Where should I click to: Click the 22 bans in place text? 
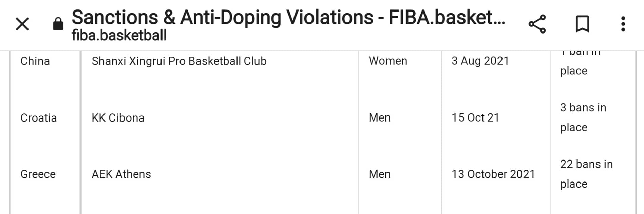[586, 174]
